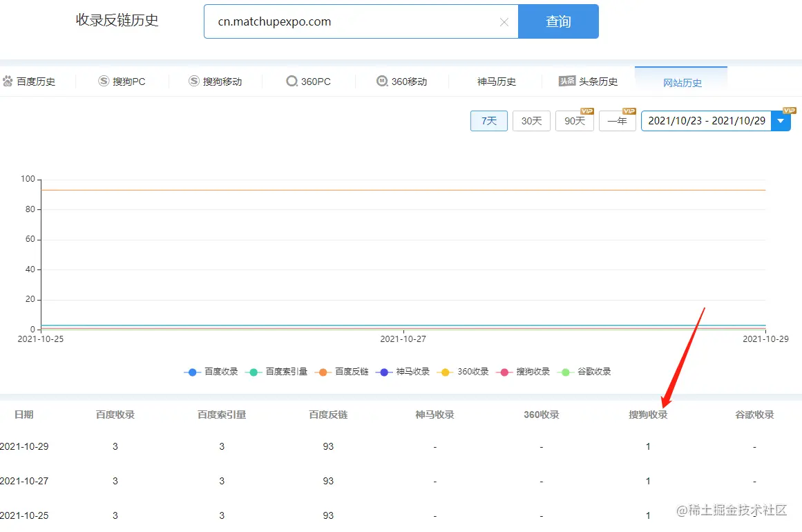Image resolution: width=802 pixels, height=532 pixels.
Task: Select the 头条历史 tab
Action: (588, 82)
